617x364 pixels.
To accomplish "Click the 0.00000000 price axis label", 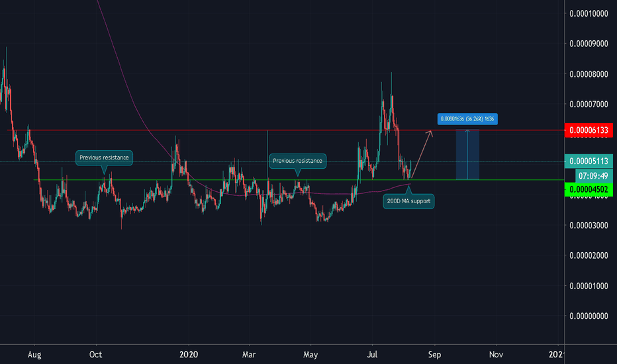I will [x=589, y=316].
